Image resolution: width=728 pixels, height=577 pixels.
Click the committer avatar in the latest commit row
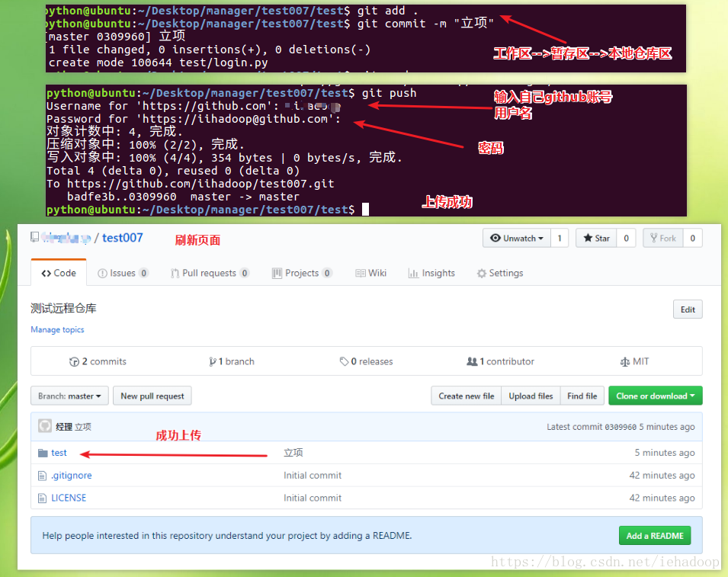44,425
